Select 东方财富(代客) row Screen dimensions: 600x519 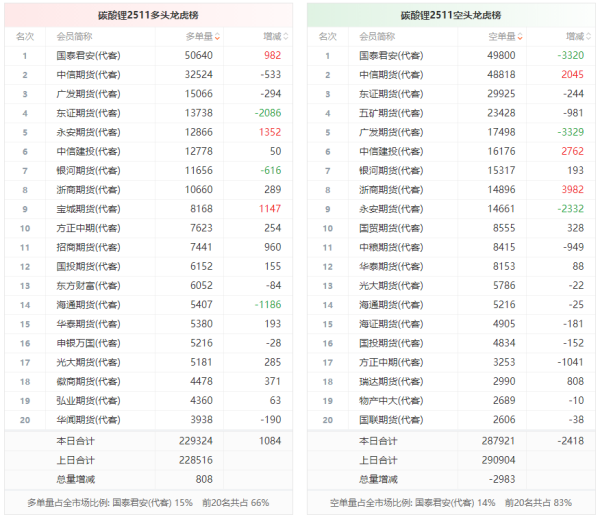click(148, 286)
